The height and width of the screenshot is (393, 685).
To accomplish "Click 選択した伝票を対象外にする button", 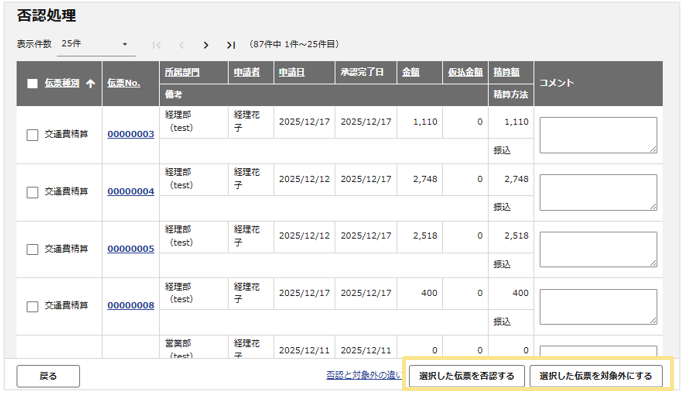I will coord(596,376).
